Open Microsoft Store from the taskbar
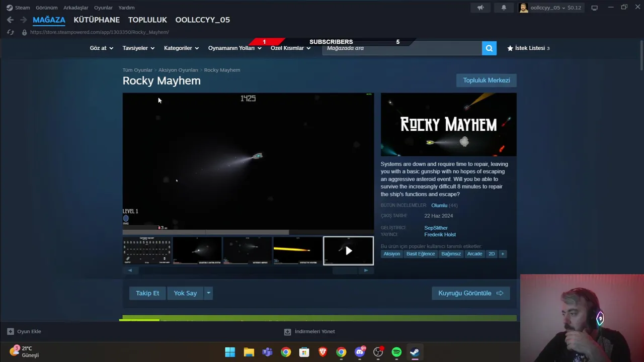This screenshot has height=362, width=644. (304, 352)
